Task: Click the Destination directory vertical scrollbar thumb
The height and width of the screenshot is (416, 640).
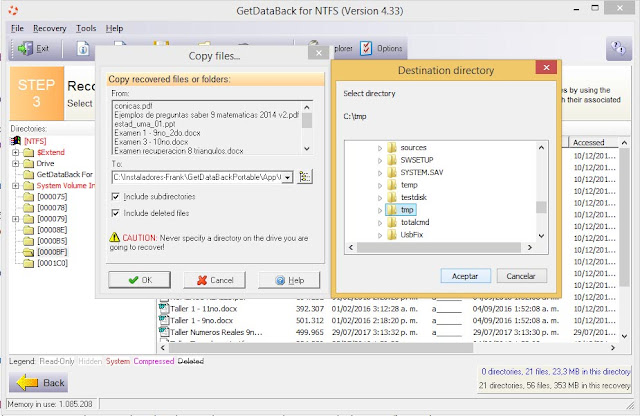Action: coord(541,207)
